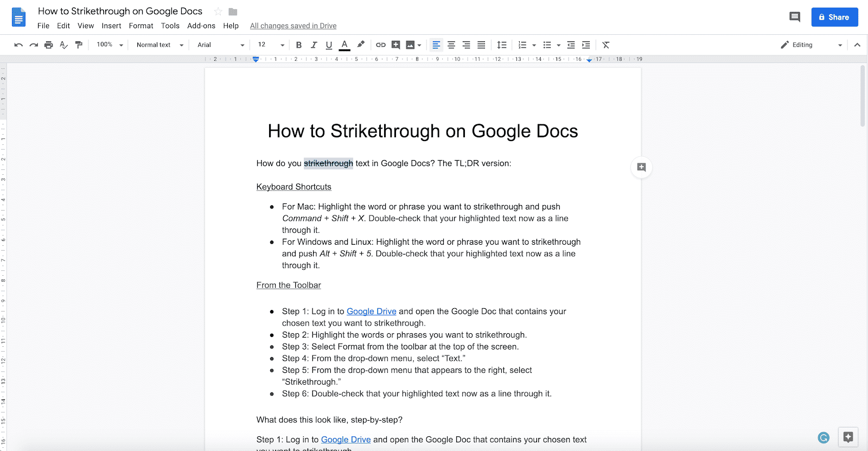Screen dimensions: 868x451
Task: Click the Grammarly icon at bottom
Action: pos(824,437)
